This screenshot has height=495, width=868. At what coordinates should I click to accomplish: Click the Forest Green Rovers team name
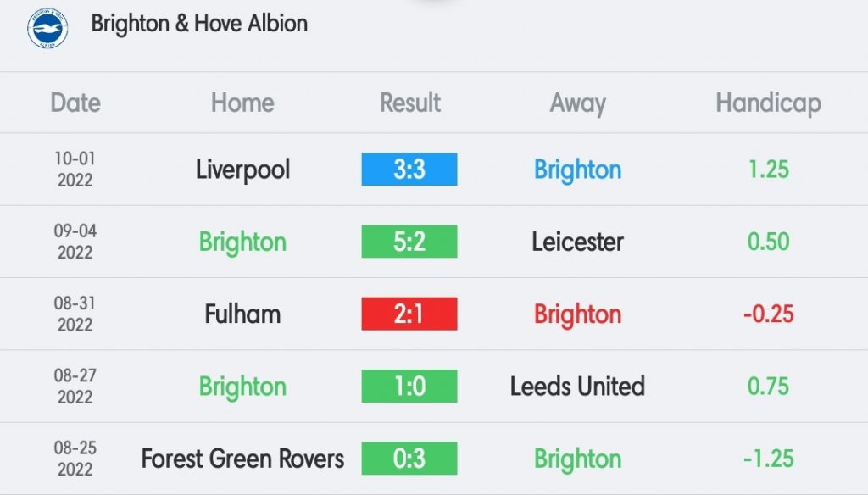pos(242,459)
